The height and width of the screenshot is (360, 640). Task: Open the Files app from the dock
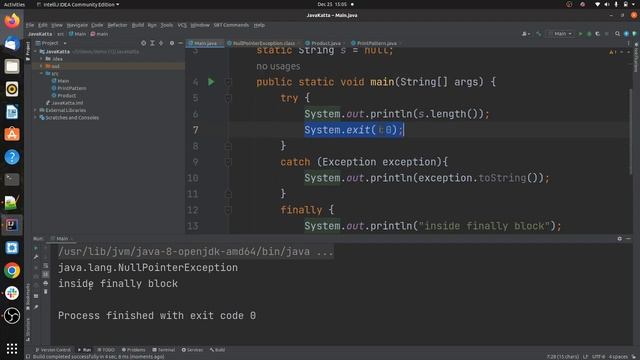[12, 66]
